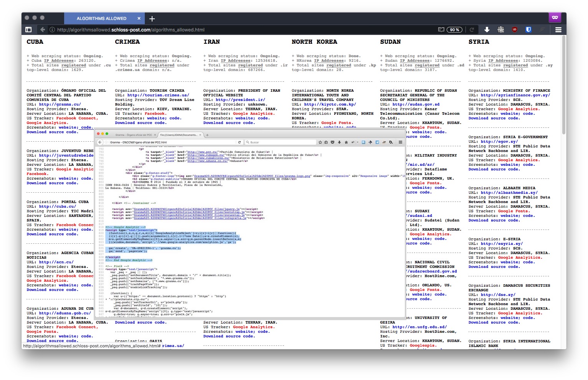Click the QR code extension icon
The width and height of the screenshot is (588, 380).
[501, 30]
